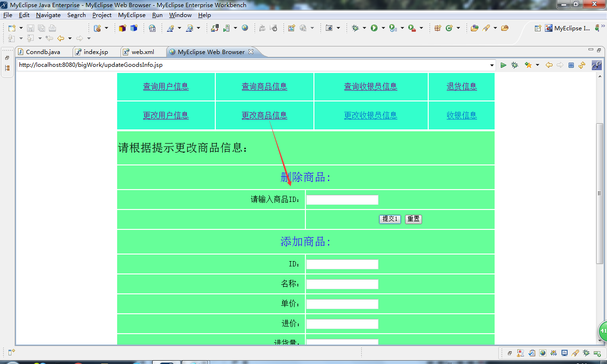Open the 查询收银员信息 link
607x364 pixels.
[371, 86]
